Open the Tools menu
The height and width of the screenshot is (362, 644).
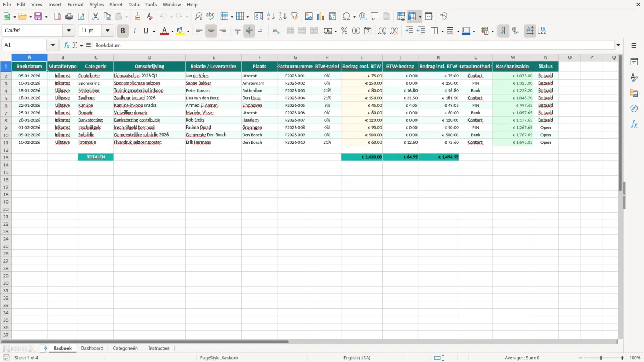[x=151, y=4]
